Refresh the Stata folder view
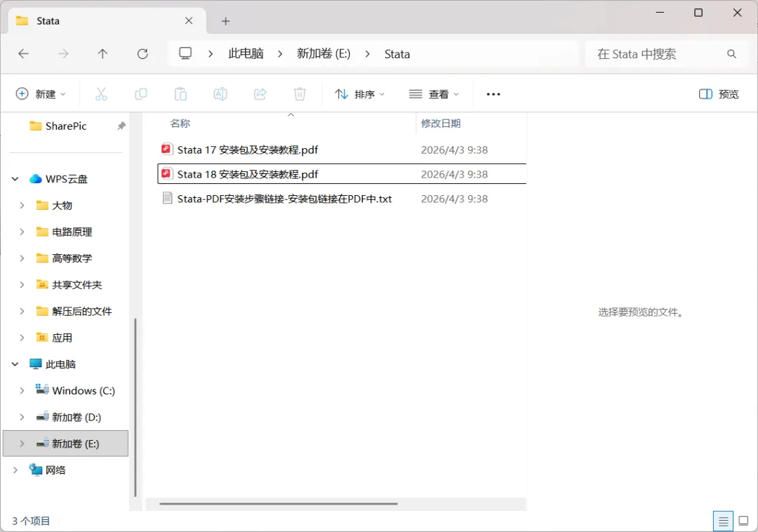 (142, 53)
